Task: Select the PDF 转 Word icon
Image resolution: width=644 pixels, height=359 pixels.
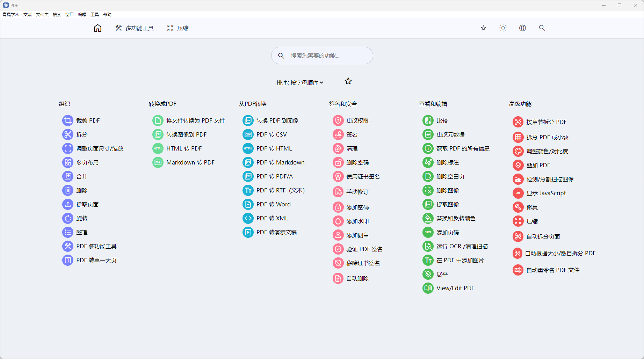Action: (x=248, y=204)
